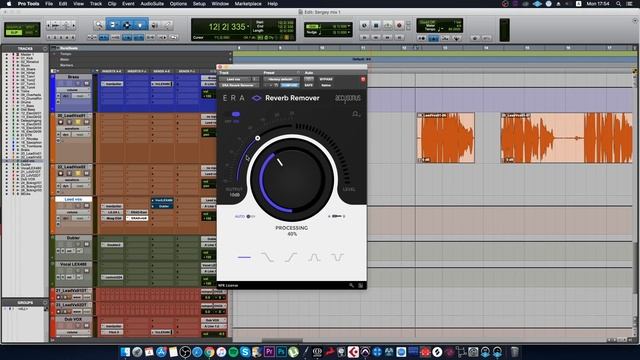Open the Native plugin format menu

(x=326, y=85)
